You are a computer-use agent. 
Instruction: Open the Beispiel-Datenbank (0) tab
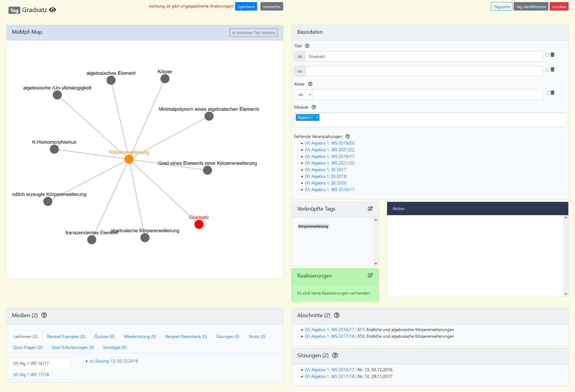186,336
